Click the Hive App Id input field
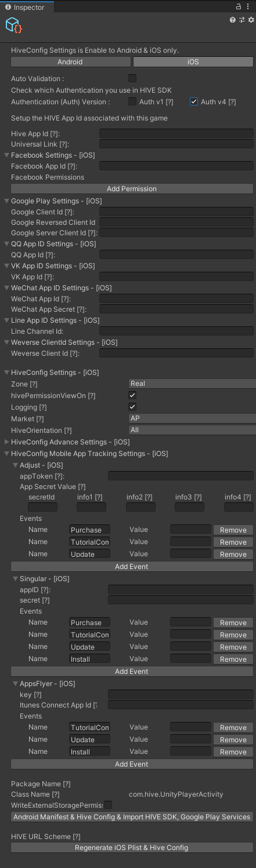256x868 pixels. pos(176,133)
